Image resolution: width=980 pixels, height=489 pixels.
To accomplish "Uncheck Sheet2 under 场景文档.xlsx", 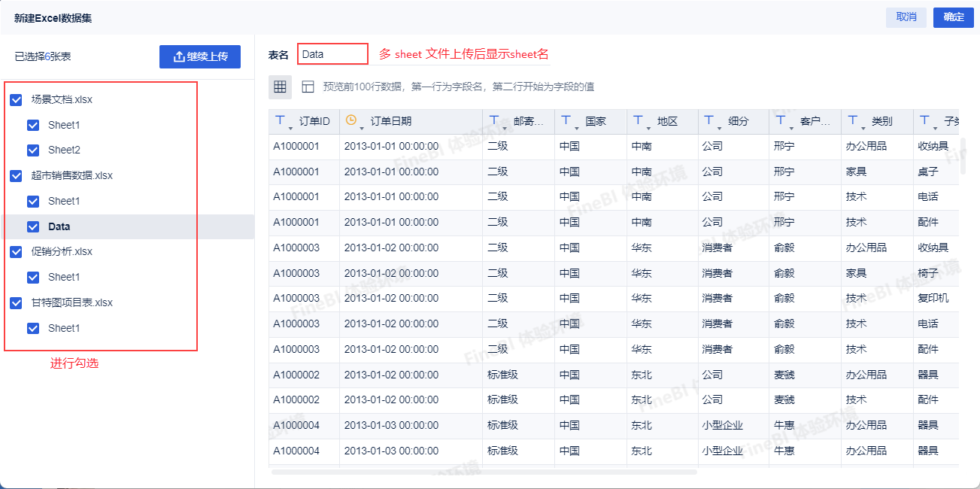I will coord(33,150).
